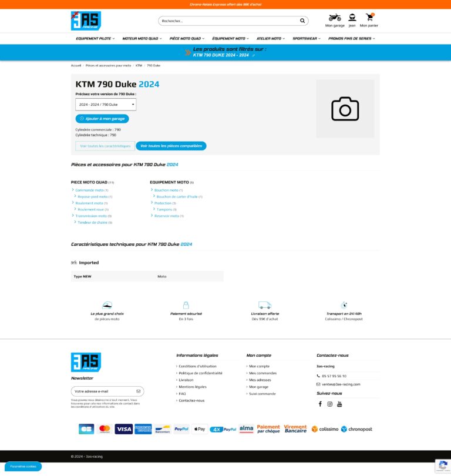Click the newsletter envelope submit icon

(139, 391)
